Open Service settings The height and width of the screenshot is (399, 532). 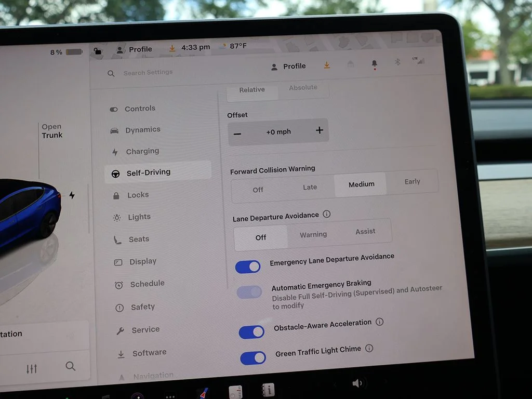[x=138, y=330]
